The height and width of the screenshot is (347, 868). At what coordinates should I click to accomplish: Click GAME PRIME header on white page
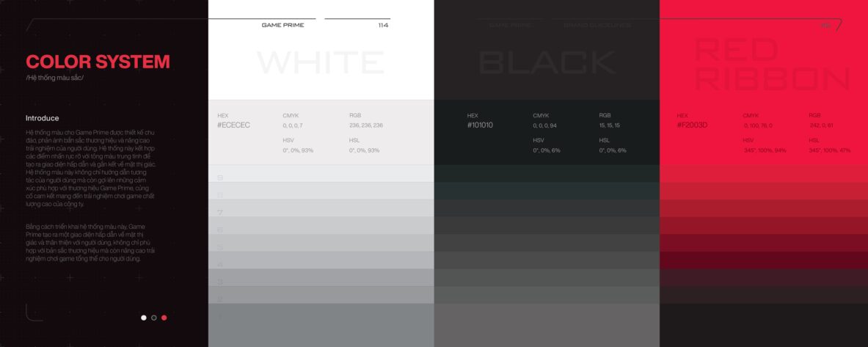(x=283, y=26)
